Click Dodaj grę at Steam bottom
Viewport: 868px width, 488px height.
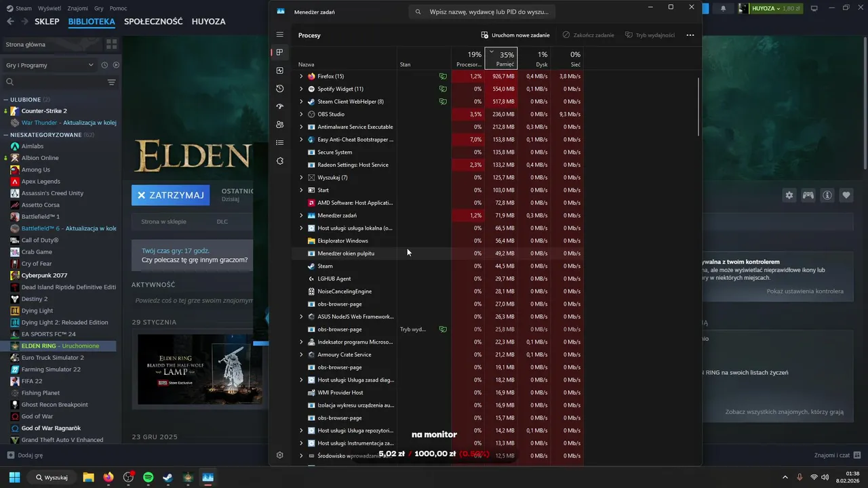[x=25, y=455]
